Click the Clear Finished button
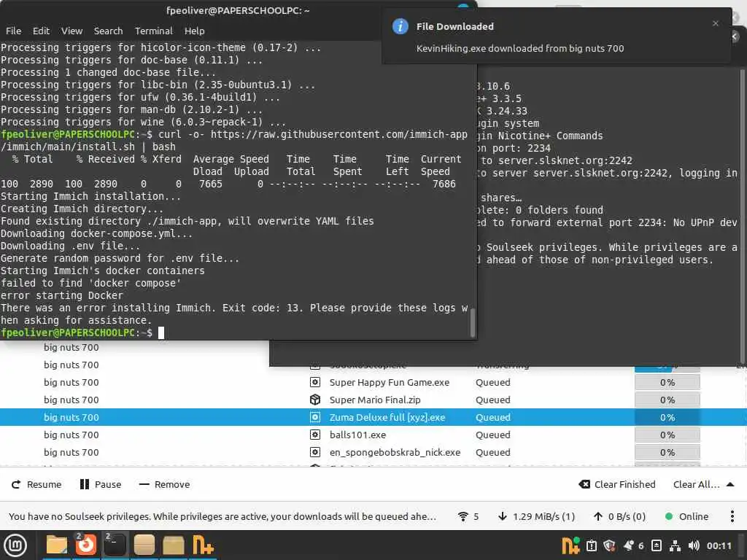This screenshot has height=560, width=747. [x=617, y=484]
